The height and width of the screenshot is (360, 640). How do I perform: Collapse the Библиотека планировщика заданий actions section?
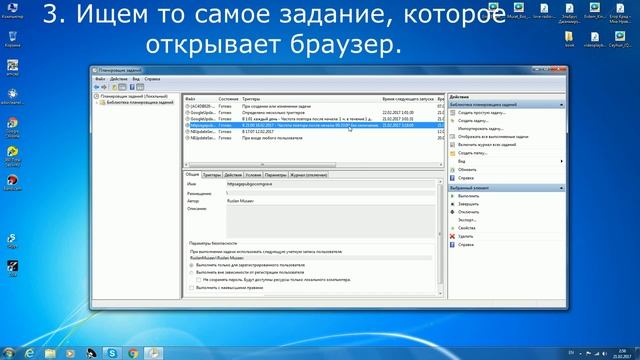[x=561, y=105]
